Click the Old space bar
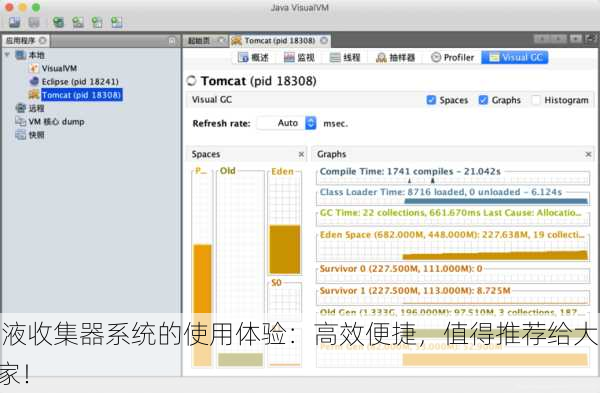This screenshot has width=600, height=393. (240, 360)
